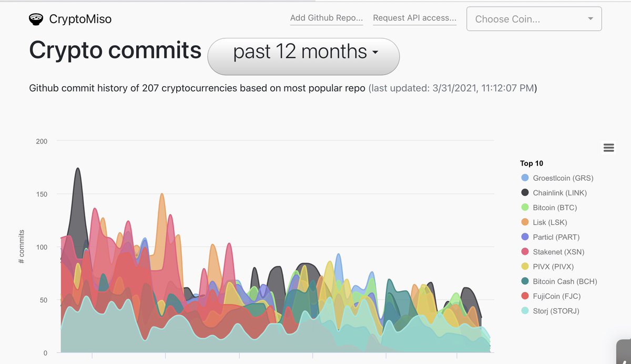Open the Add Github Repo link

click(x=327, y=18)
